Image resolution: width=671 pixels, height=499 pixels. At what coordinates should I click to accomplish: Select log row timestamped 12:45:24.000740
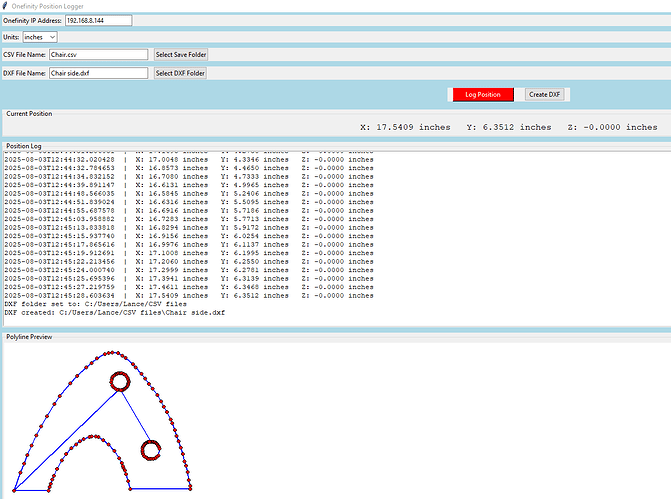tap(189, 270)
